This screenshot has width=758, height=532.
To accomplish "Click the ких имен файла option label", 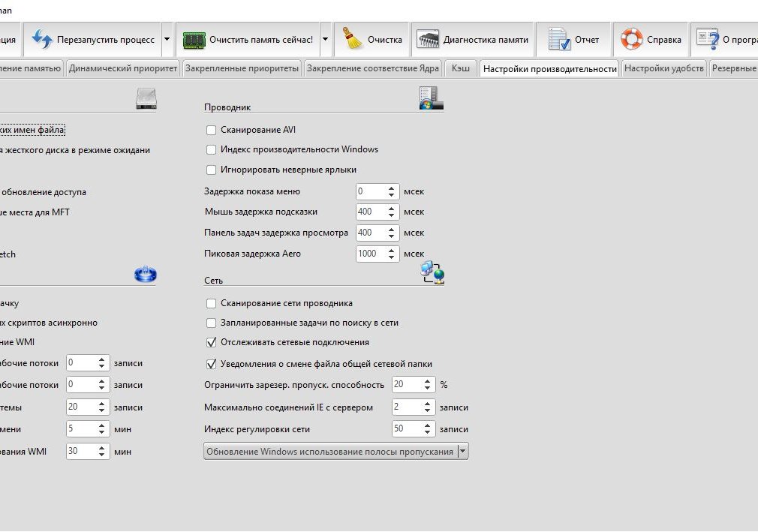I will pyautogui.click(x=32, y=130).
